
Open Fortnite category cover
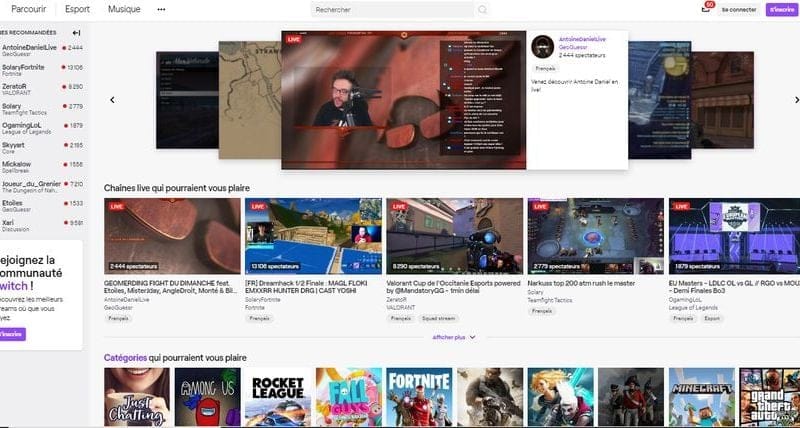coord(419,397)
